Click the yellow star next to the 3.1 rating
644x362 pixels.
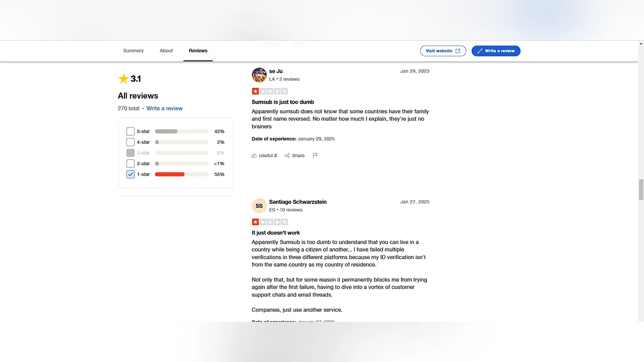click(x=123, y=79)
